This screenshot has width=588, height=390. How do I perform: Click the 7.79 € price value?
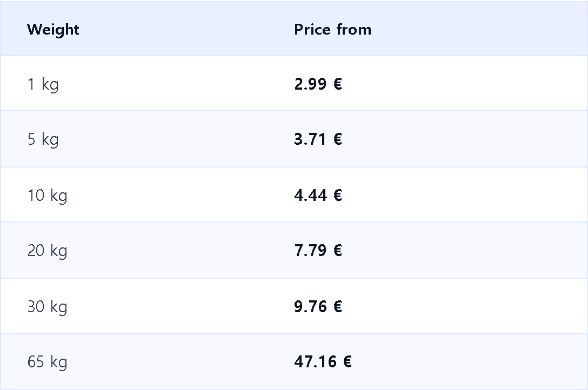coord(318,250)
